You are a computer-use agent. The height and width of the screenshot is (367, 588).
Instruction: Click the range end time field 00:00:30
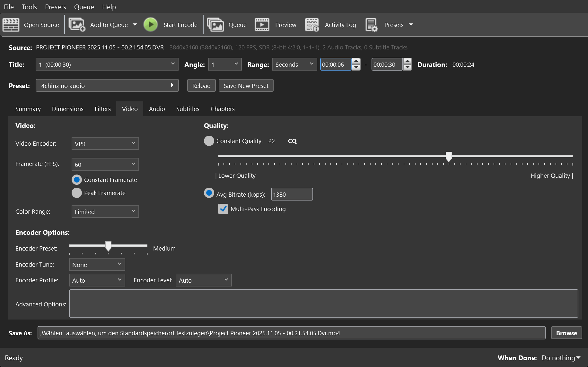coord(387,64)
